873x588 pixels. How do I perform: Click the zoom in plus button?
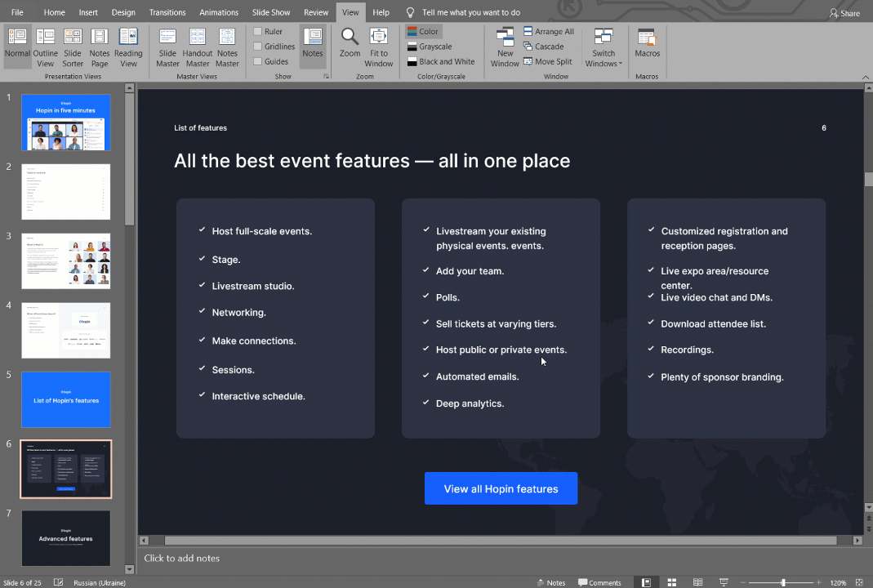(818, 582)
